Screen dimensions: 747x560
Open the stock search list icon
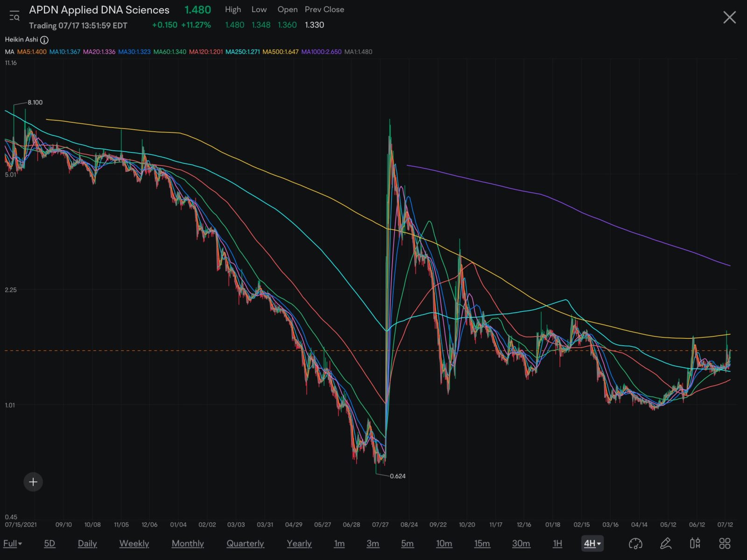pyautogui.click(x=14, y=16)
